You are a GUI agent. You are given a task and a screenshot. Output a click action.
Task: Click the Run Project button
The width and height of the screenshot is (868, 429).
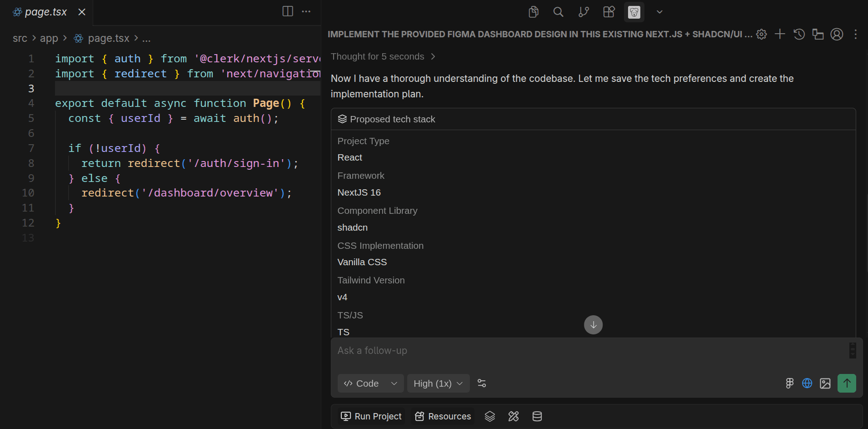[x=371, y=416]
